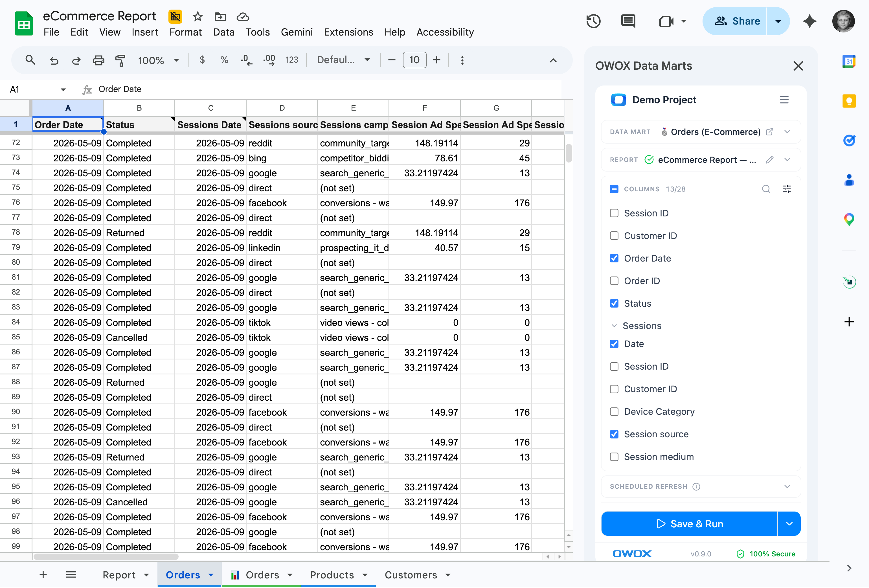Viewport: 869px width, 588px height.
Task: Open Google Calendar side panel icon
Action: (x=849, y=61)
